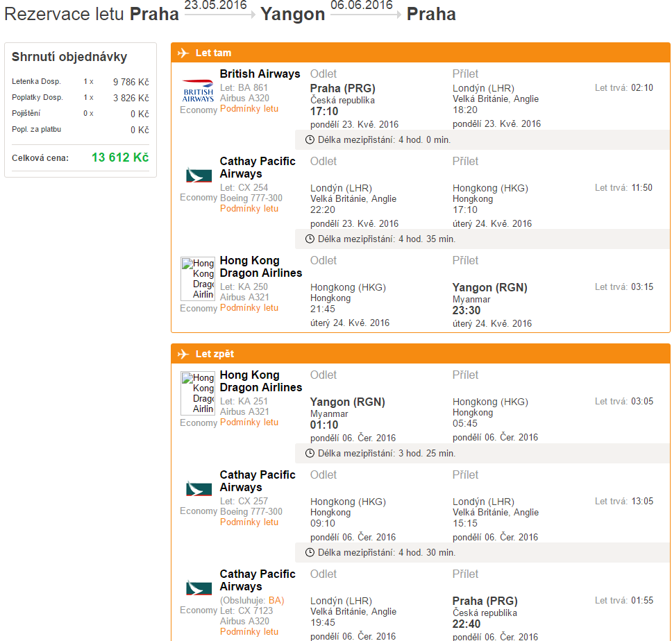Open Podmínky letu for flight CX 254
This screenshot has width=672, height=641.
coord(249,209)
